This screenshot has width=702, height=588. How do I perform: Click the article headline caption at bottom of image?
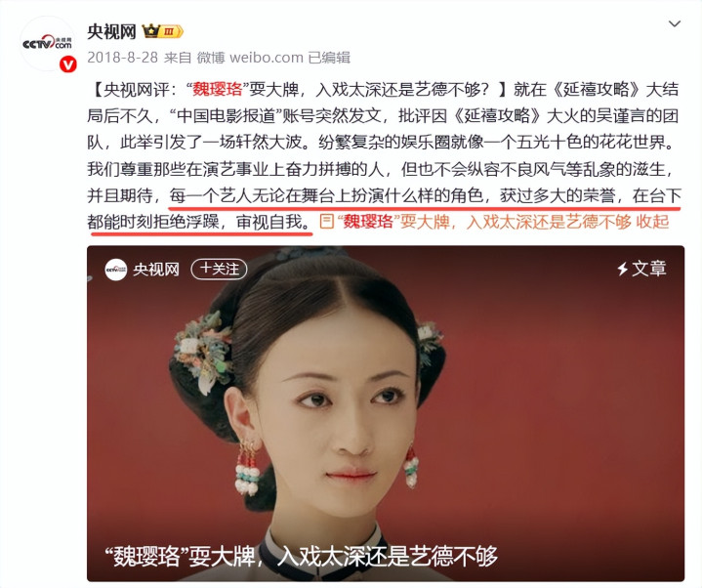click(x=301, y=556)
